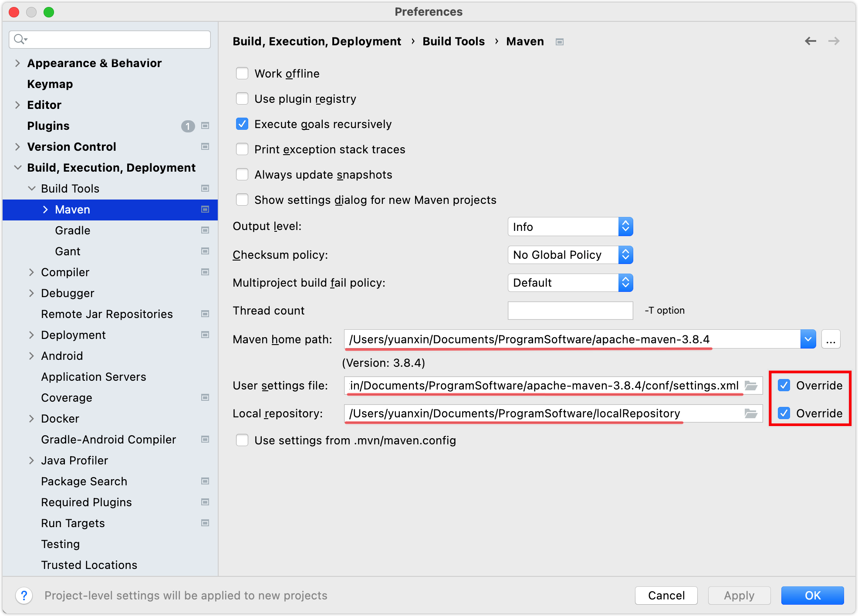Open Trusted Locations settings
The image size is (858, 616).
89,565
